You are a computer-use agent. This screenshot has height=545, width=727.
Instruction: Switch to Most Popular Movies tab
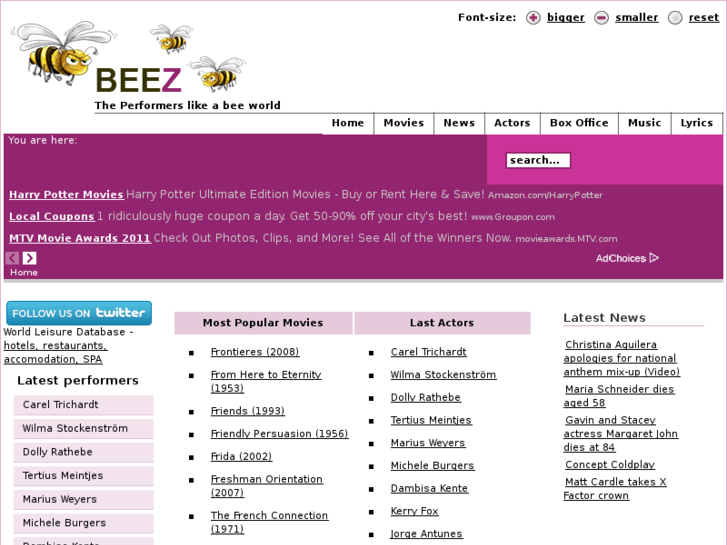pyautogui.click(x=263, y=323)
